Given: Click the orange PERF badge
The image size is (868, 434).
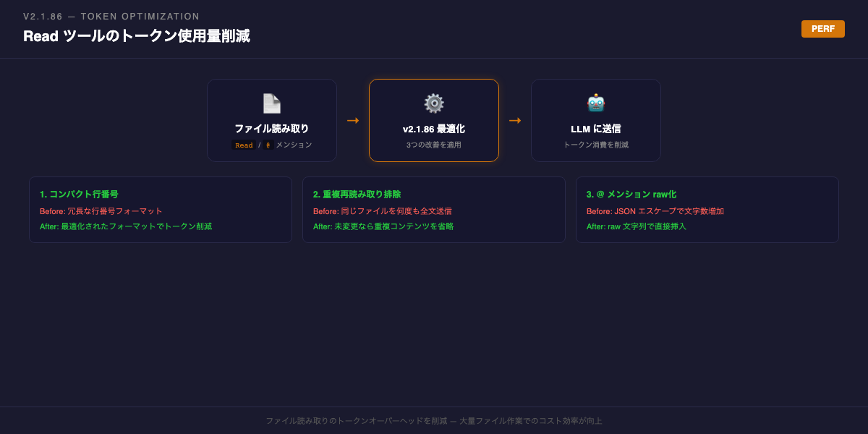Looking at the screenshot, I should point(822,29).
